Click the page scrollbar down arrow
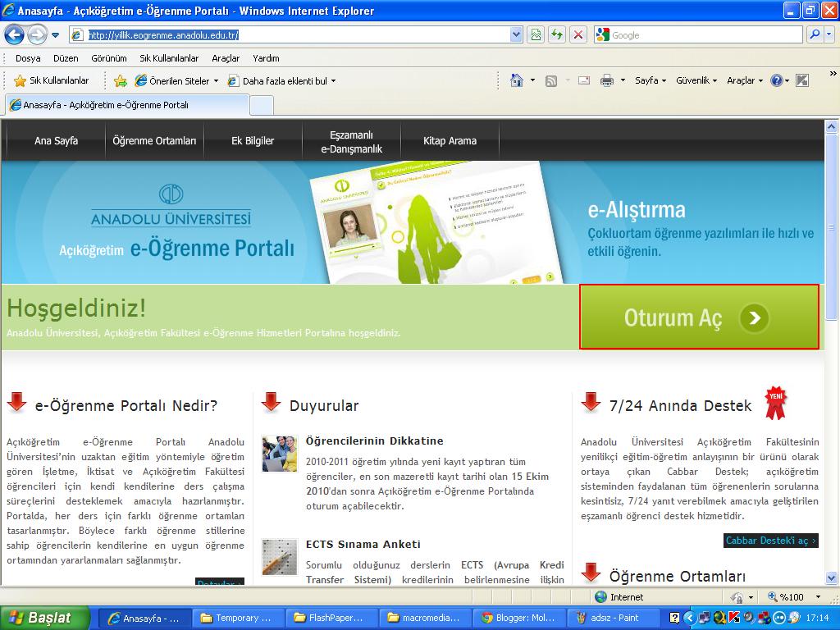 click(x=832, y=578)
